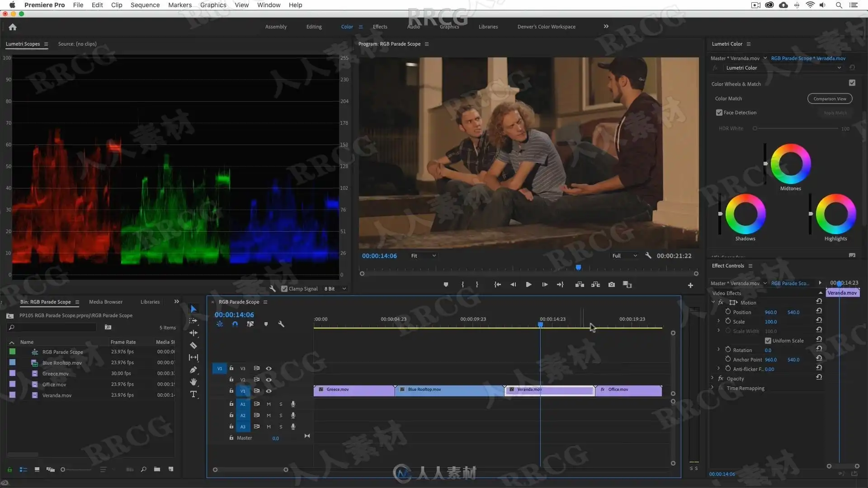Click the Home icon

(x=13, y=27)
